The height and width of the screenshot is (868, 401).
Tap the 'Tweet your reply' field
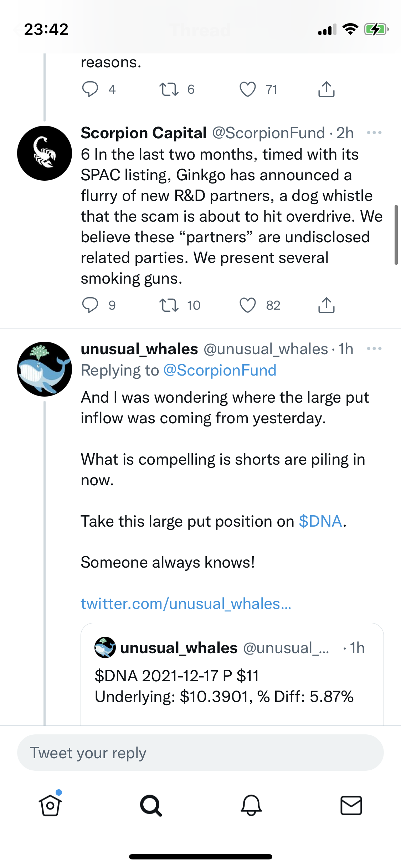(200, 753)
